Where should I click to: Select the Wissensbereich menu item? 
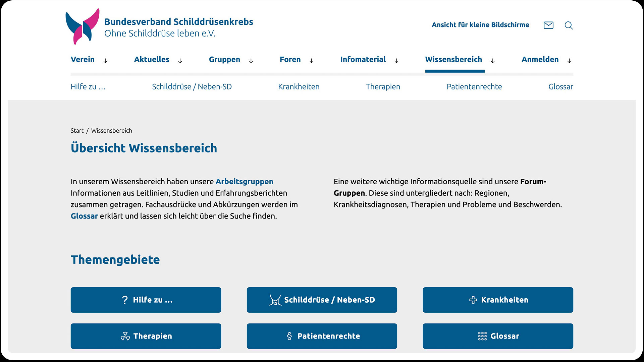(x=453, y=59)
